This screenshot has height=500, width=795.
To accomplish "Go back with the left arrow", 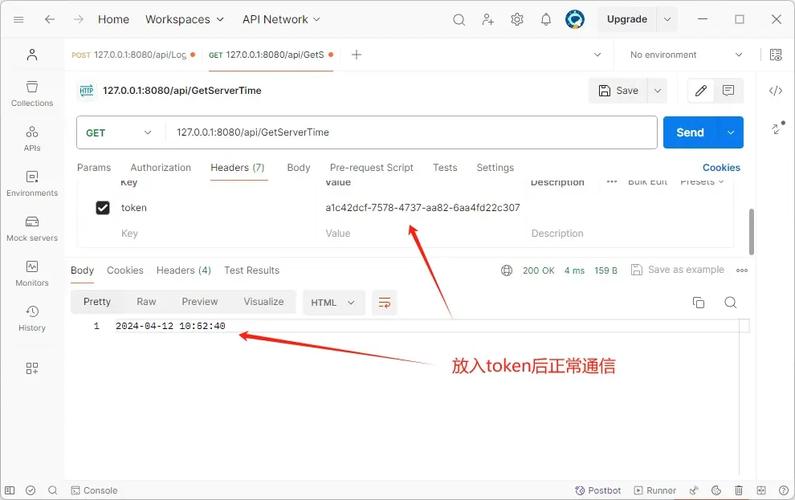I will coord(49,19).
